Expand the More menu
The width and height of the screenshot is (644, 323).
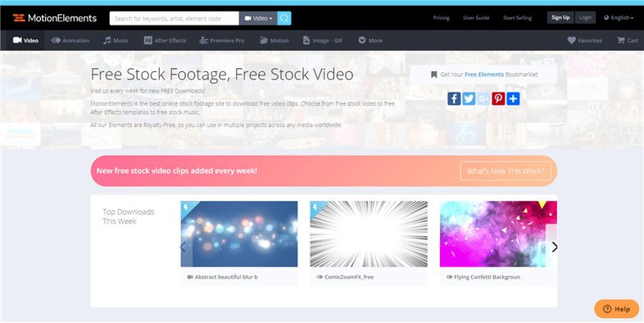tap(370, 40)
